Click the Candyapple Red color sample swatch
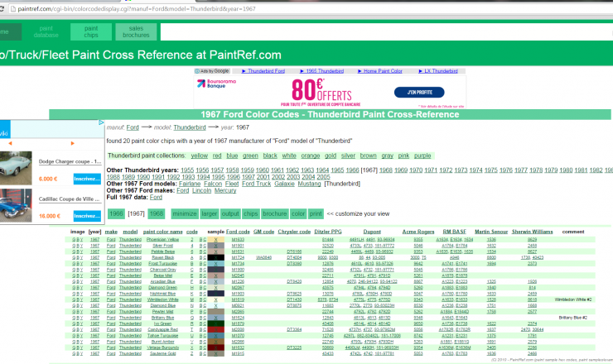 (x=215, y=329)
